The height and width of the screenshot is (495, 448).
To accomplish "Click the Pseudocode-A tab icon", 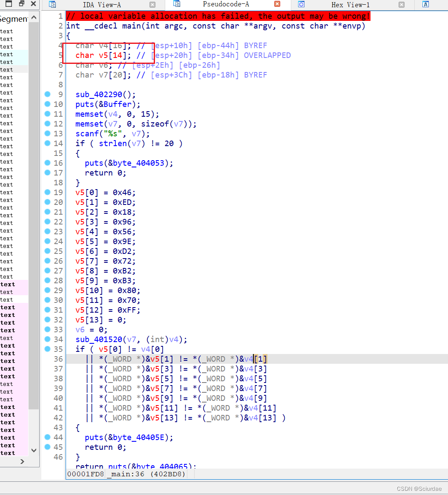I will tap(177, 4).
